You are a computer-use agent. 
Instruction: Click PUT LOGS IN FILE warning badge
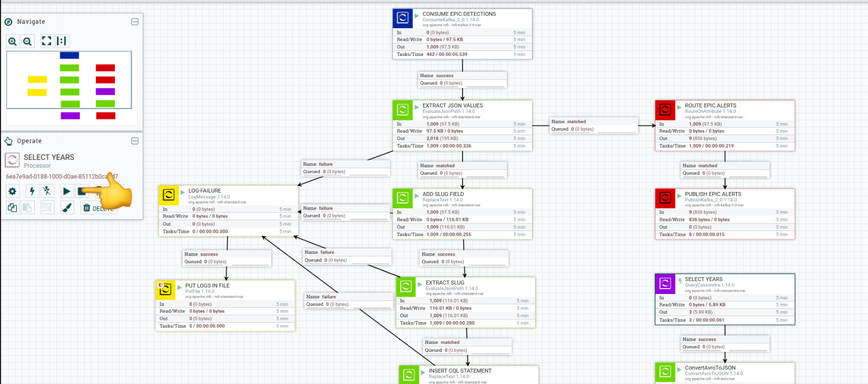click(160, 285)
